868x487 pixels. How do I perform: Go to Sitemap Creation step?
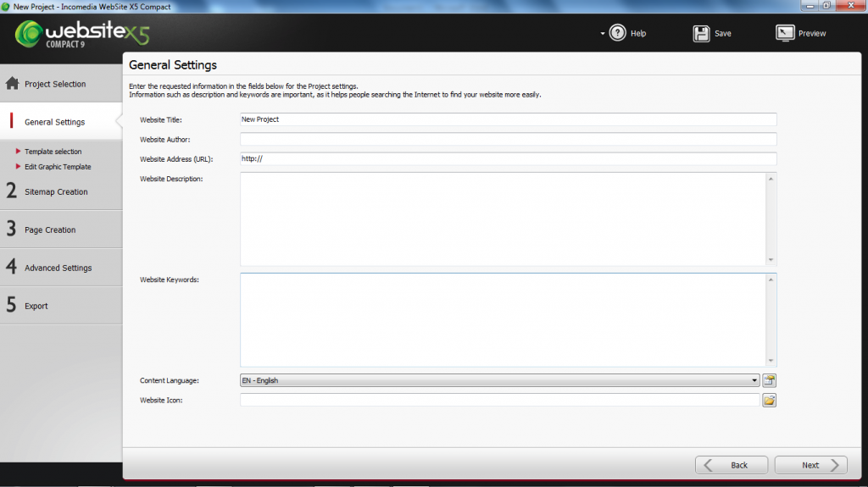[x=61, y=191]
